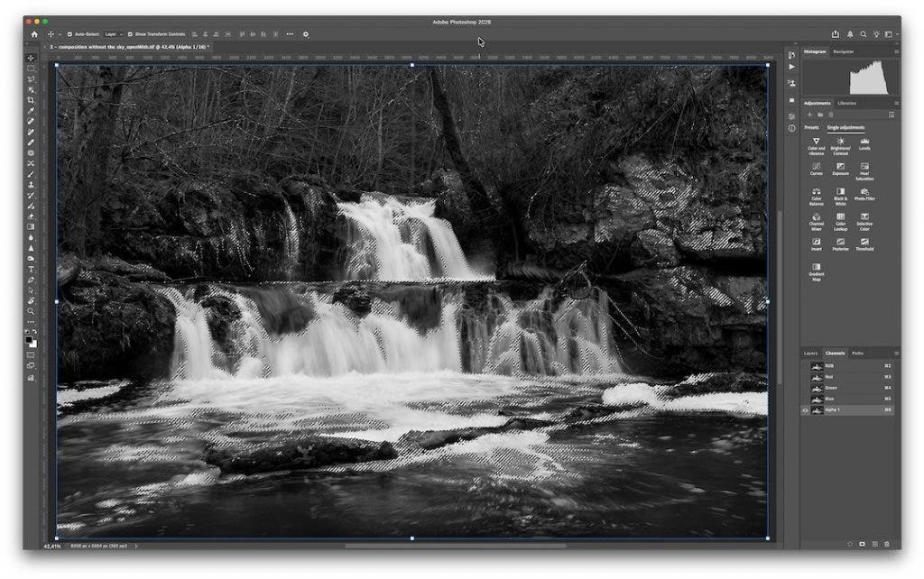Viewport: 924px width, 579px height.
Task: Add a Threshold adjustment
Action: pos(864,244)
